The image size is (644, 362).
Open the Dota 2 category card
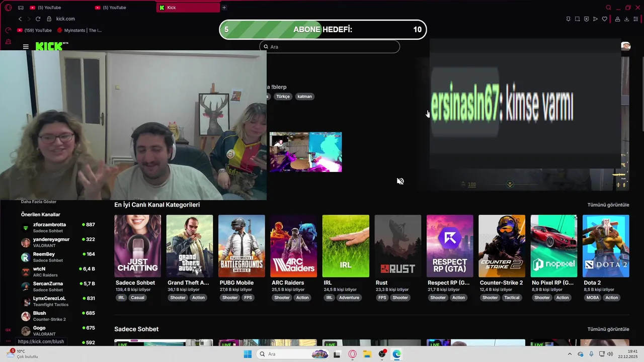[606, 246]
